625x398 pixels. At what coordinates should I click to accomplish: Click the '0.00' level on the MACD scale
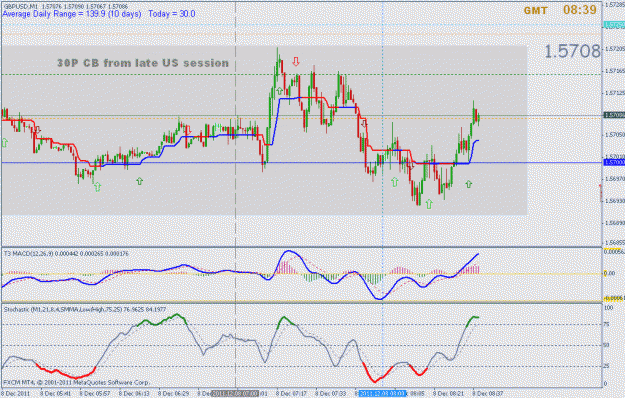pyautogui.click(x=609, y=273)
